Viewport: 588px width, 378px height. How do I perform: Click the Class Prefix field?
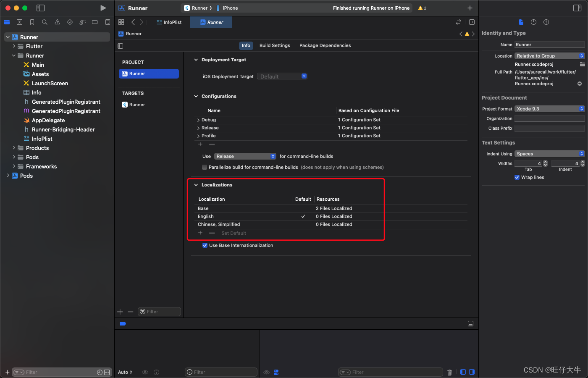pyautogui.click(x=549, y=128)
